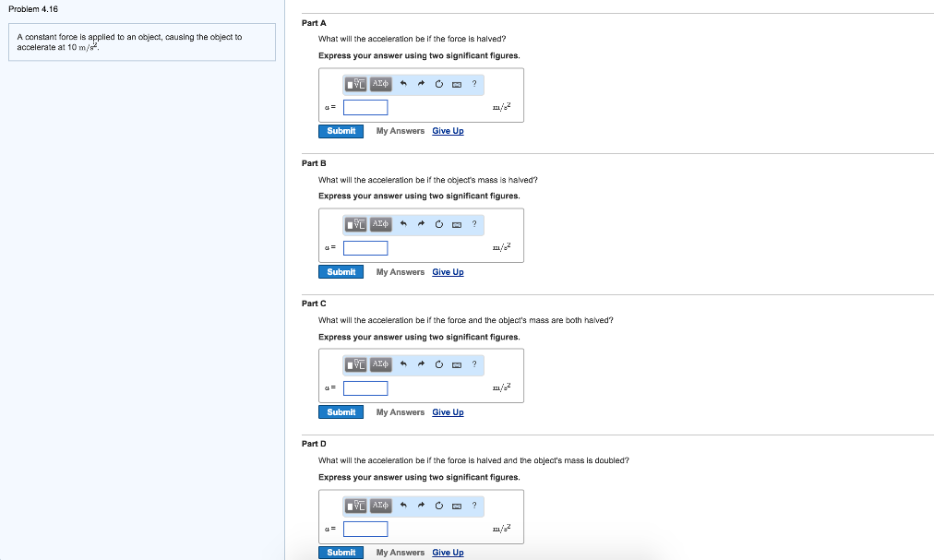Open Greek symbols palette in Part D

[380, 506]
